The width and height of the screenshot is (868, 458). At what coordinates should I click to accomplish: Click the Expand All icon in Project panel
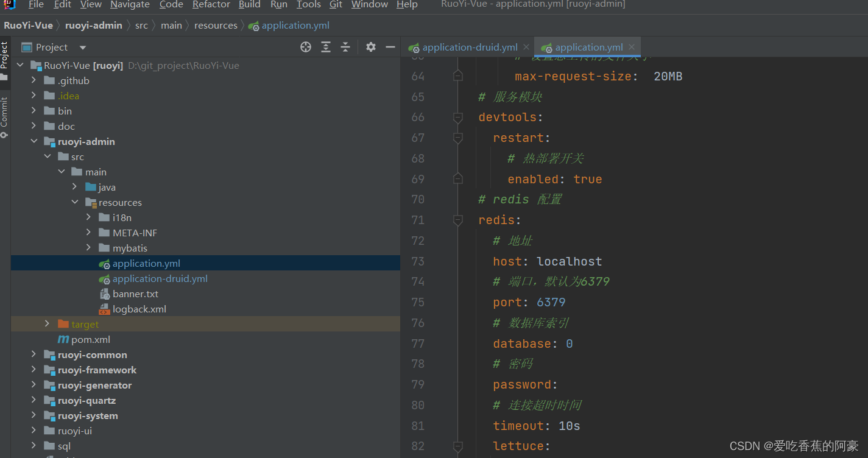[x=326, y=47]
